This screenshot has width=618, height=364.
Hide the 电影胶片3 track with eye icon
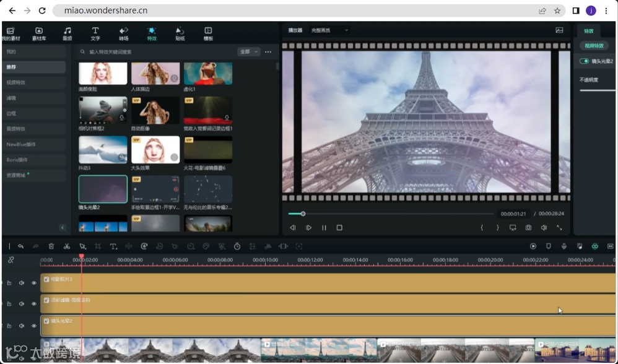tap(34, 283)
